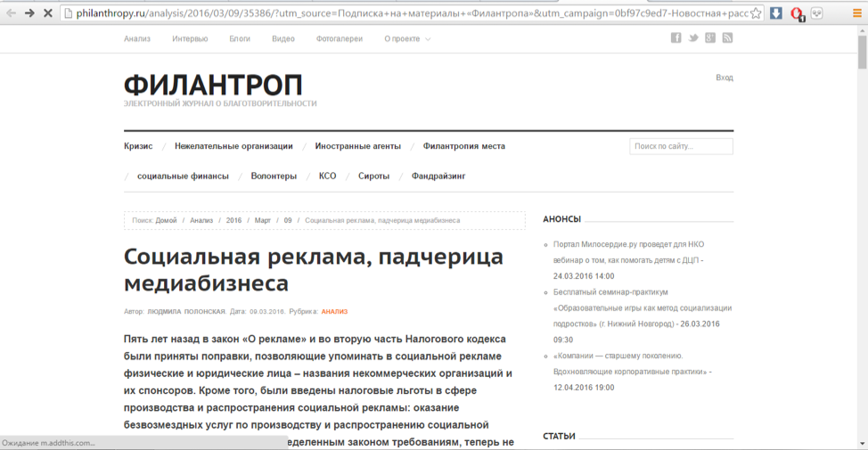Click the 'АНОНСЫ' sidebar heading

tap(561, 219)
